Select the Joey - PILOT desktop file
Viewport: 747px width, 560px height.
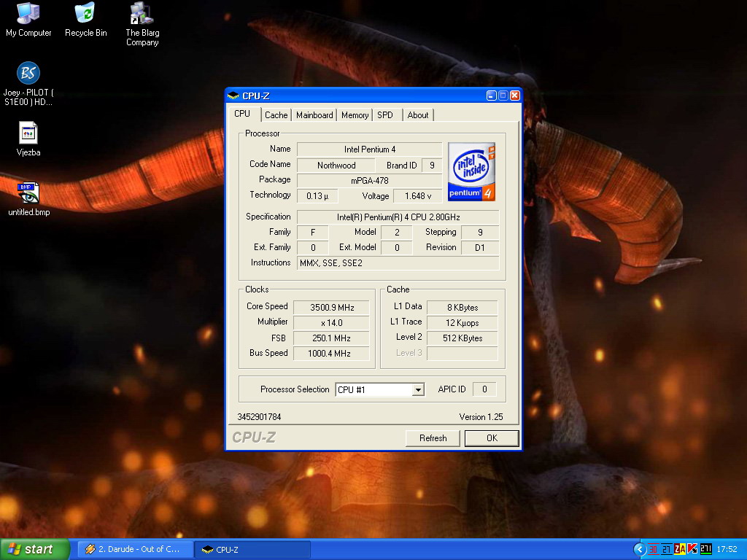pyautogui.click(x=28, y=74)
